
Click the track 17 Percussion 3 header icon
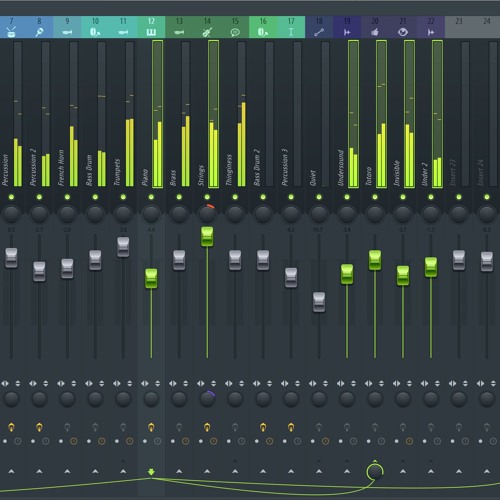[x=291, y=32]
